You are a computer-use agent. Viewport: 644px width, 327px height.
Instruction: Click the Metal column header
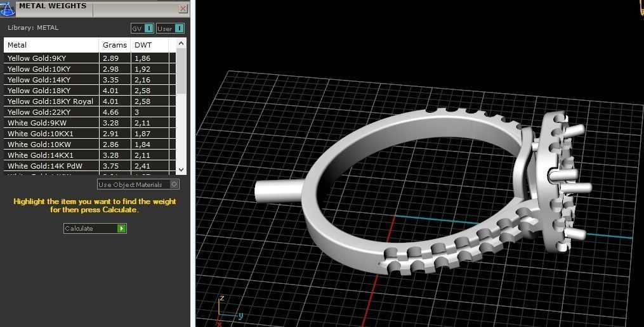point(51,45)
